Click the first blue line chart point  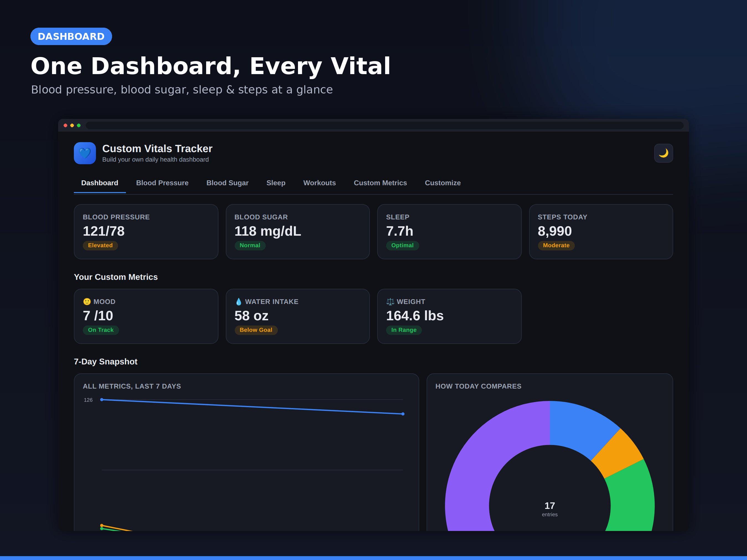[102, 400]
